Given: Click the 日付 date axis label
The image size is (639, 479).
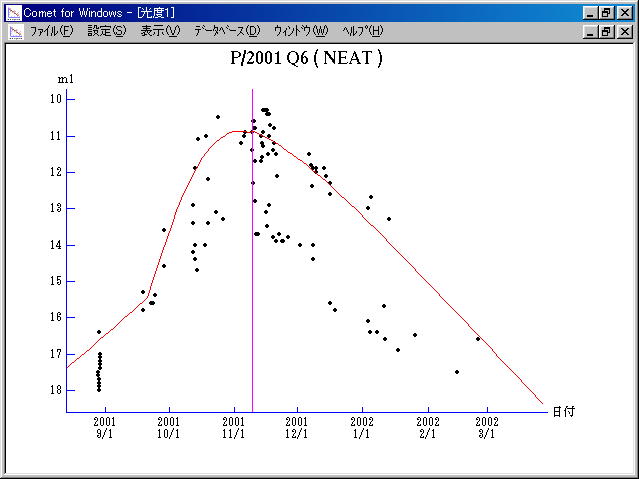Looking at the screenshot, I should (563, 411).
